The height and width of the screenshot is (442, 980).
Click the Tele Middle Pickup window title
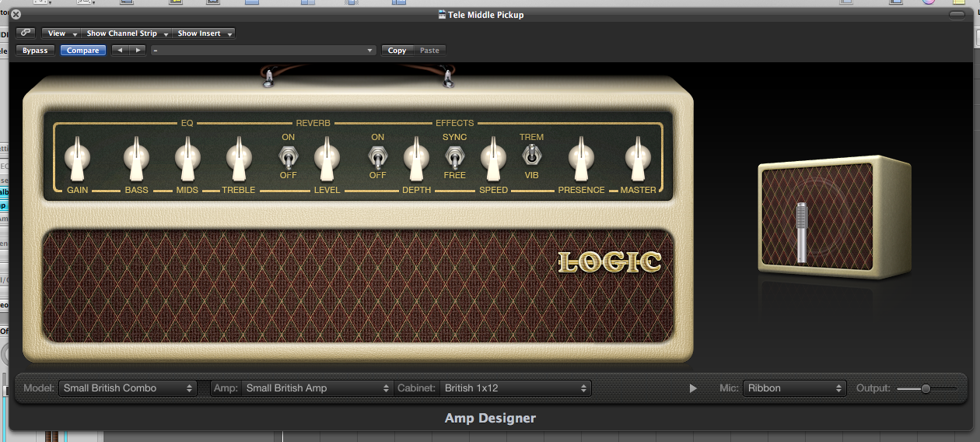point(486,15)
